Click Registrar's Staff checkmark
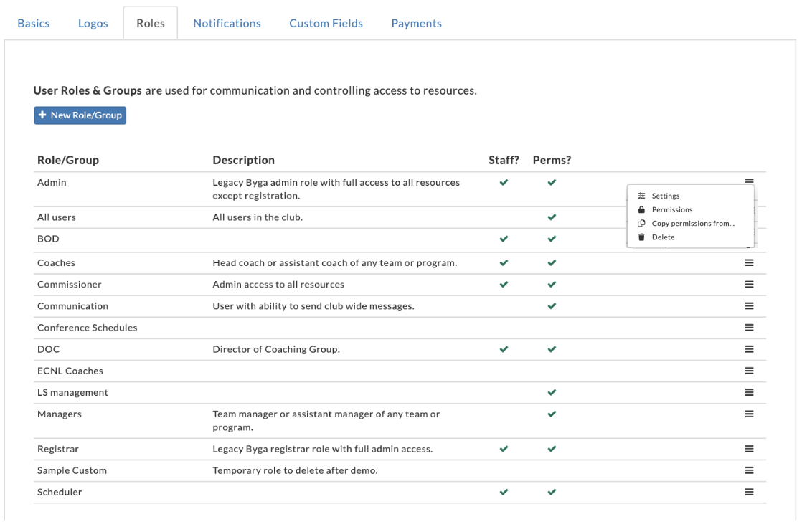 pos(504,449)
